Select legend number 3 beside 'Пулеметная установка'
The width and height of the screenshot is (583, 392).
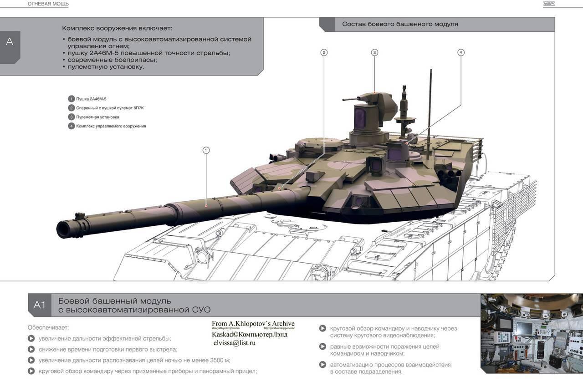point(72,117)
